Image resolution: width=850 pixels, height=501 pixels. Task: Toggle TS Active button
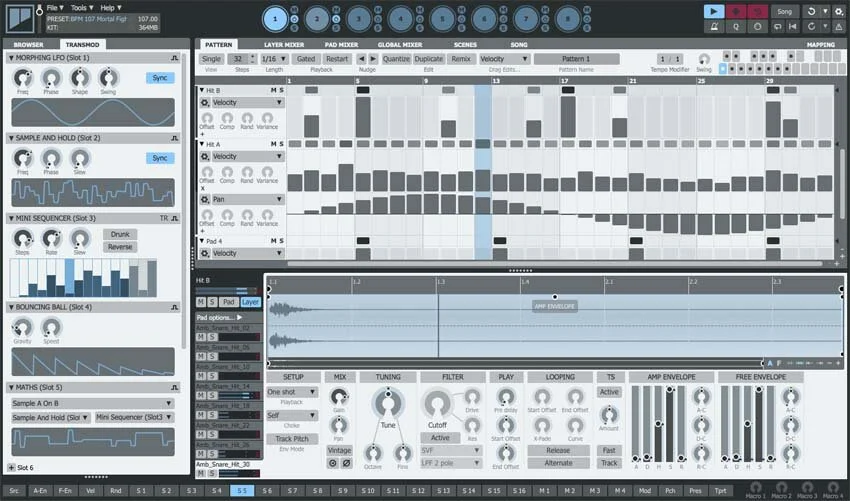coord(609,391)
